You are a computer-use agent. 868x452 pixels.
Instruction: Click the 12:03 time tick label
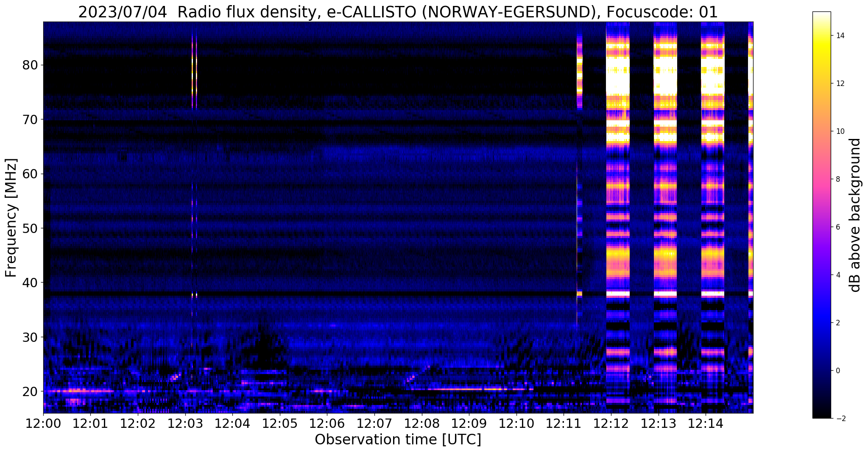click(x=185, y=423)
